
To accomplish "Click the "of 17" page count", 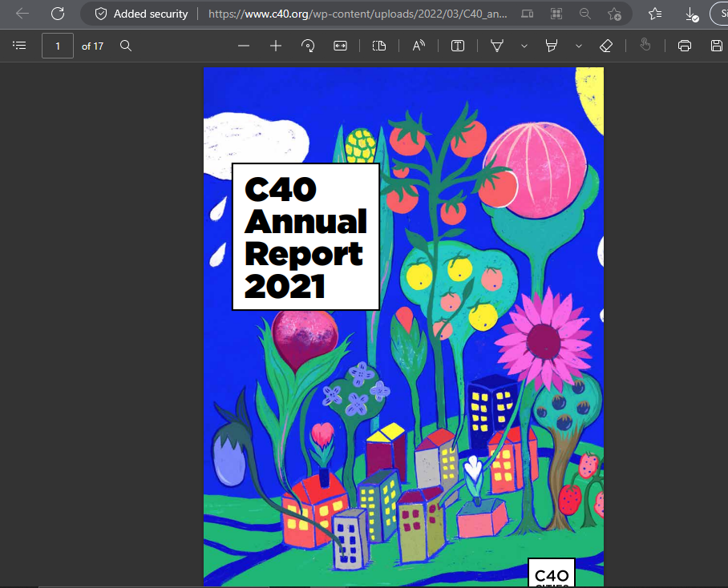I will tap(92, 46).
